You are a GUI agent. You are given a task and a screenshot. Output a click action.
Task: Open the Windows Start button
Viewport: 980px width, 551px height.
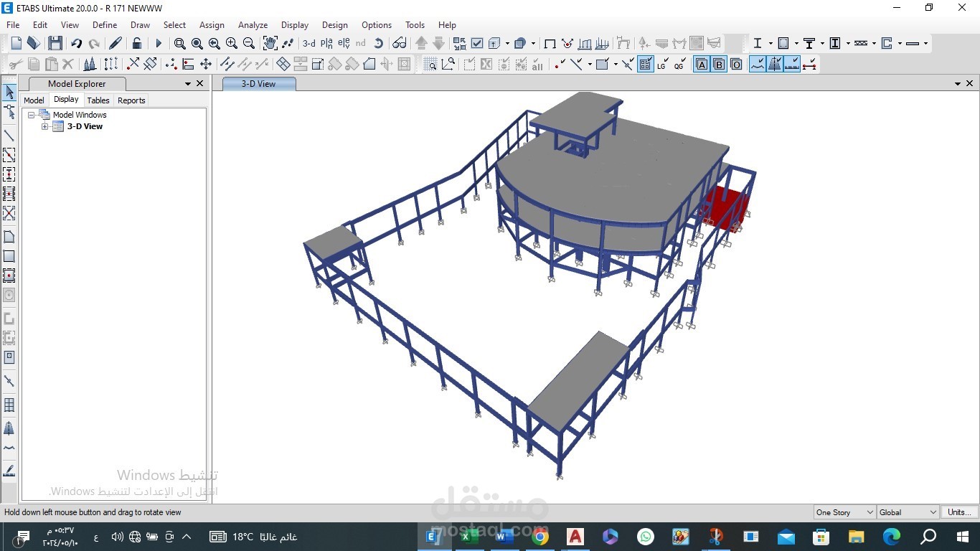963,536
